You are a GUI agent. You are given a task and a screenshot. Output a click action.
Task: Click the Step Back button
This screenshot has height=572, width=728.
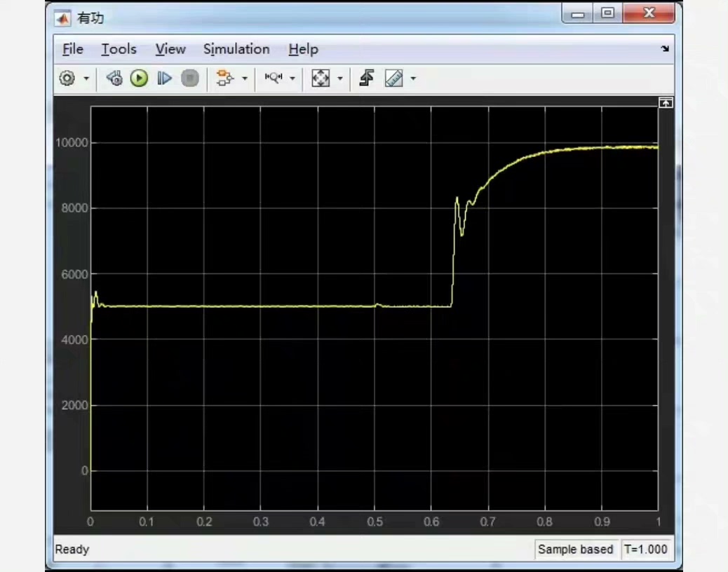click(x=114, y=78)
